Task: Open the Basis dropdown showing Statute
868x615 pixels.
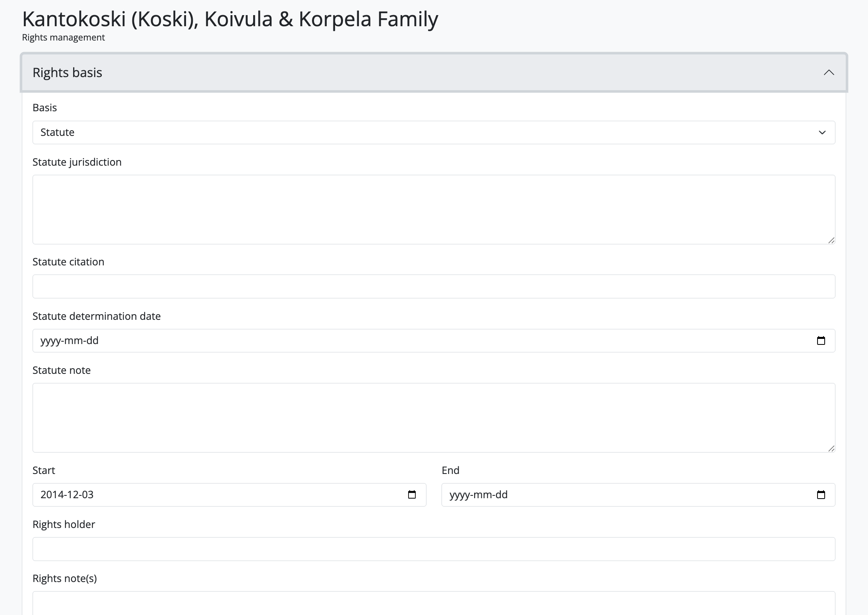Action: tap(434, 132)
